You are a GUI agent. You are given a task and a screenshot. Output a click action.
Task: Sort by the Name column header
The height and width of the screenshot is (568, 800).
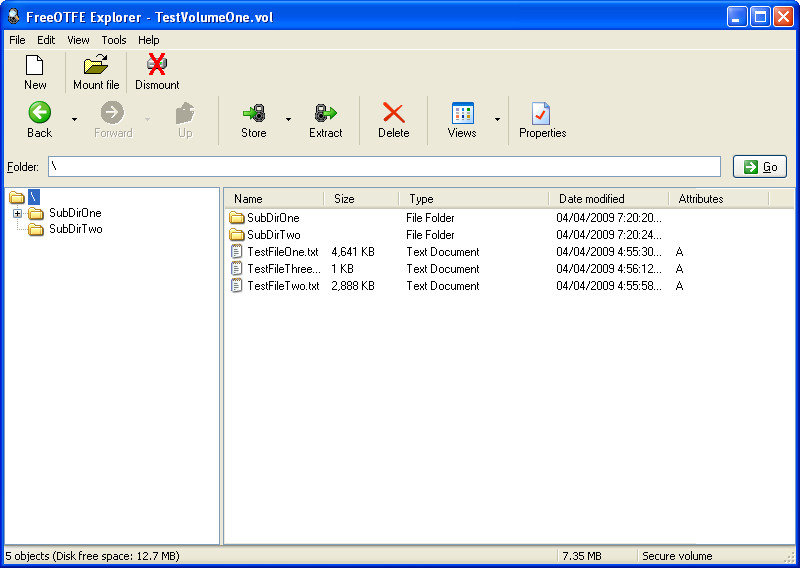(274, 199)
